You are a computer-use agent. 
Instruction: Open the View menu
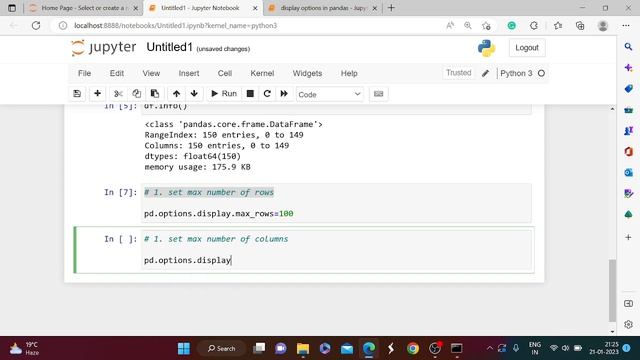[x=151, y=73]
